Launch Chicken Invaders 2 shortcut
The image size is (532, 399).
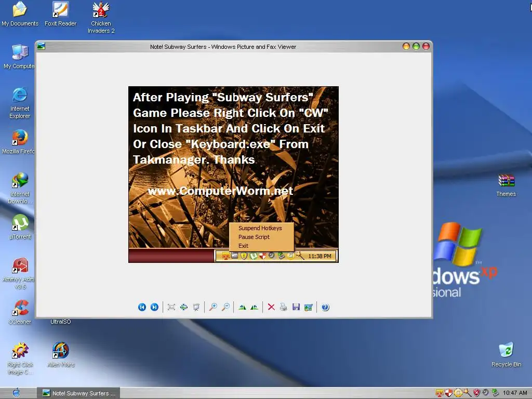point(101,18)
